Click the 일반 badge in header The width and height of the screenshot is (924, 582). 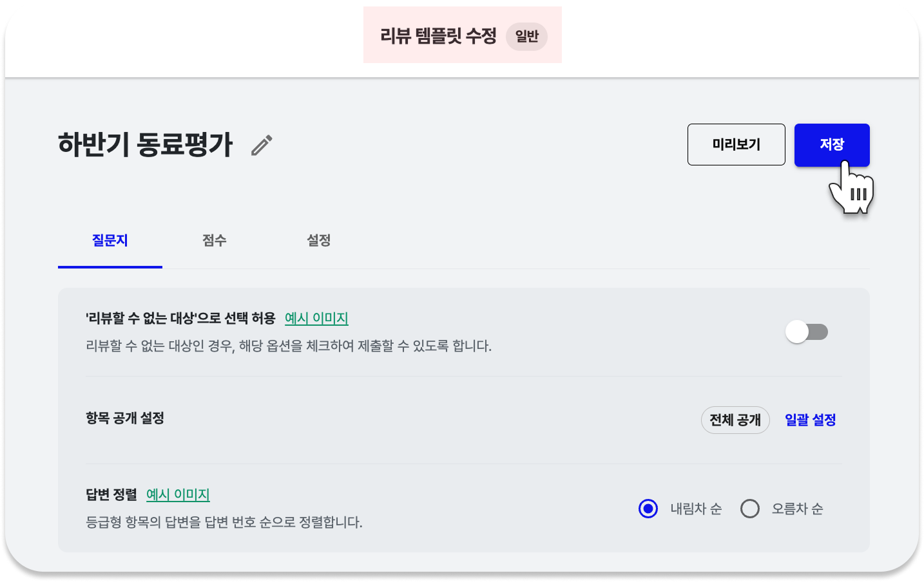[526, 36]
